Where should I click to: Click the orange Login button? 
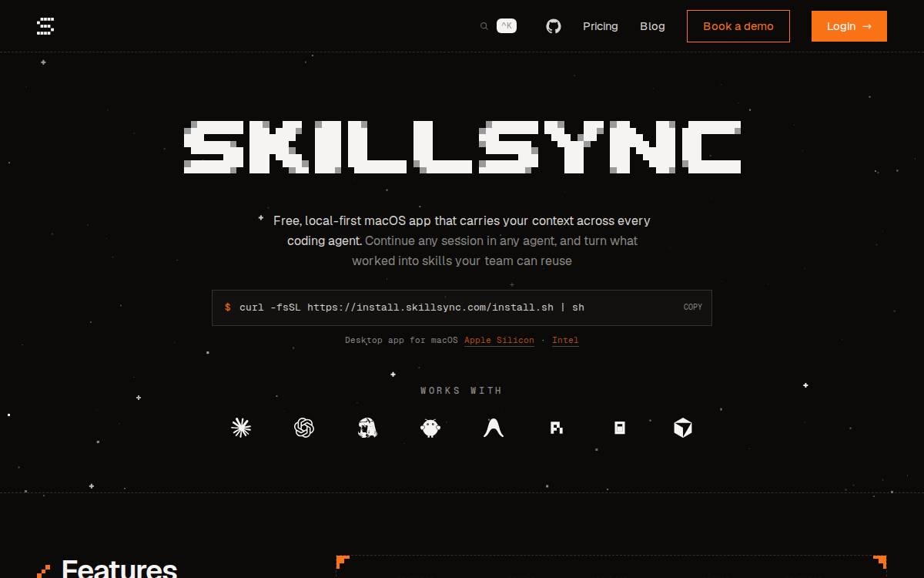click(849, 26)
